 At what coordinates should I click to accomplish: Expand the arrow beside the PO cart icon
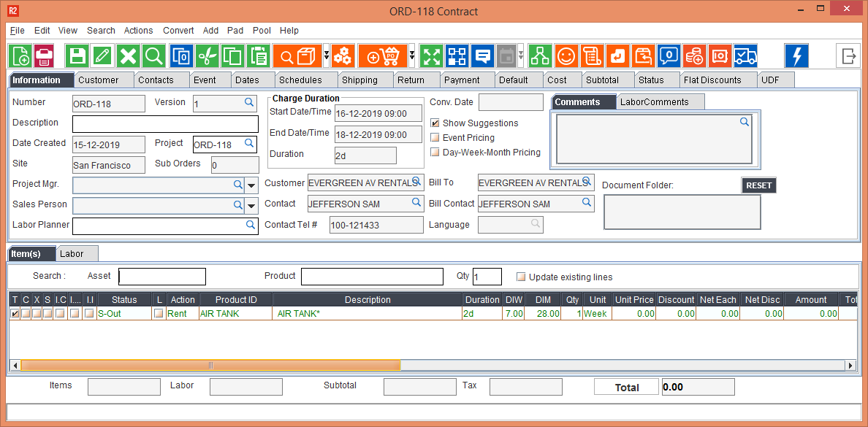click(x=412, y=56)
